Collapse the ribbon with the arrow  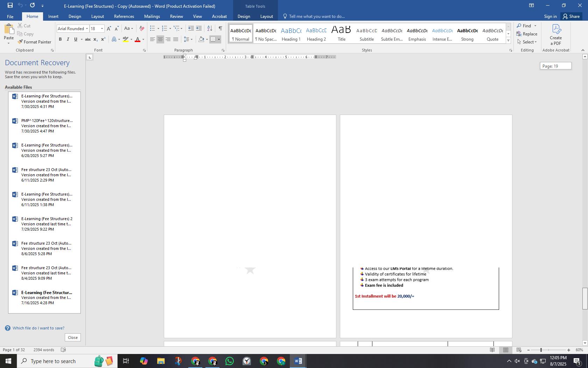pyautogui.click(x=583, y=50)
